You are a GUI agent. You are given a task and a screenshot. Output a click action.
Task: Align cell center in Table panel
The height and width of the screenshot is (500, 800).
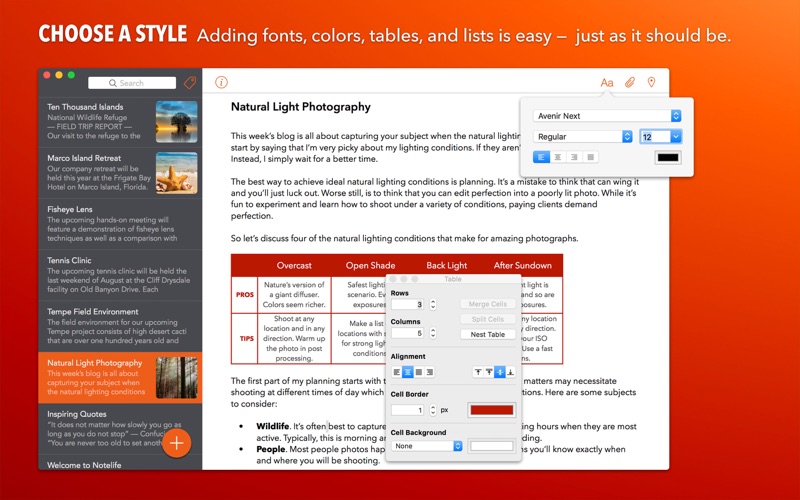pos(408,372)
